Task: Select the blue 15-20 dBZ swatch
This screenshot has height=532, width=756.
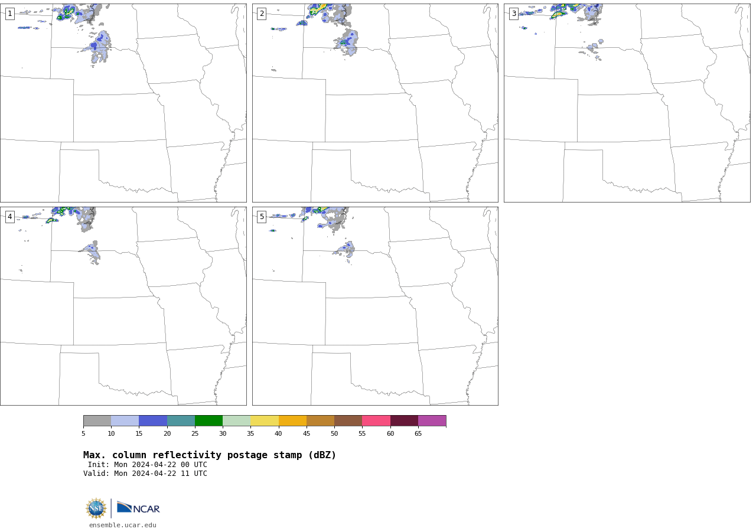Action: pos(153,421)
